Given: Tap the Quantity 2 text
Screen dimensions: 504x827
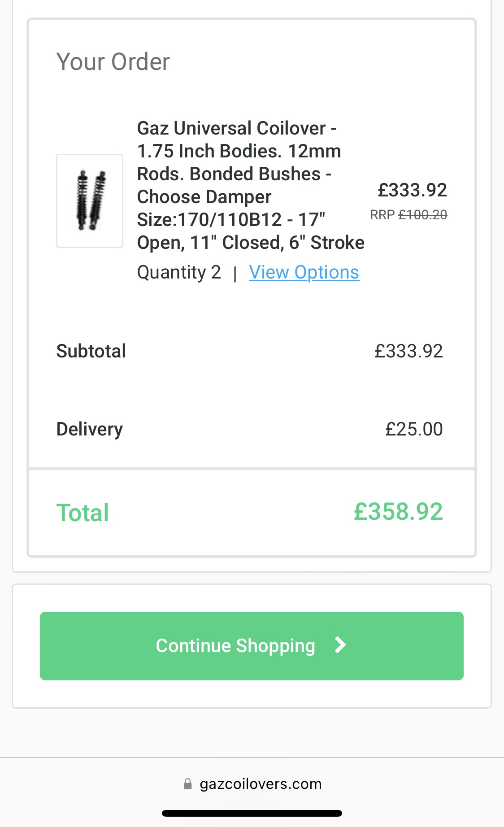Looking at the screenshot, I should [179, 272].
